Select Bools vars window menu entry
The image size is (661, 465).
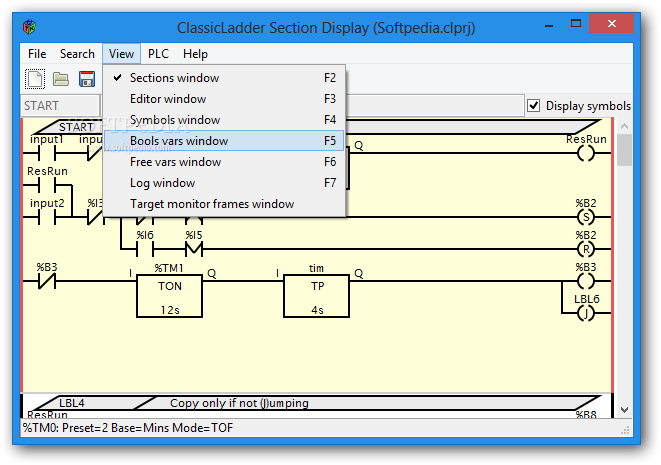tap(224, 141)
